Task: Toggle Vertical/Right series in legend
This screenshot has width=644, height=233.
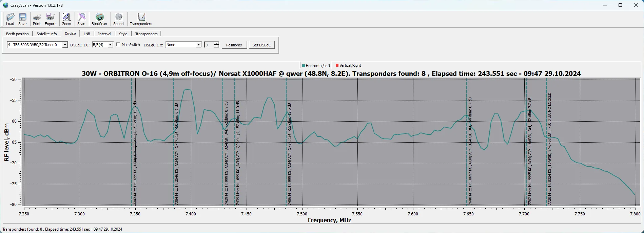Action: (348, 65)
